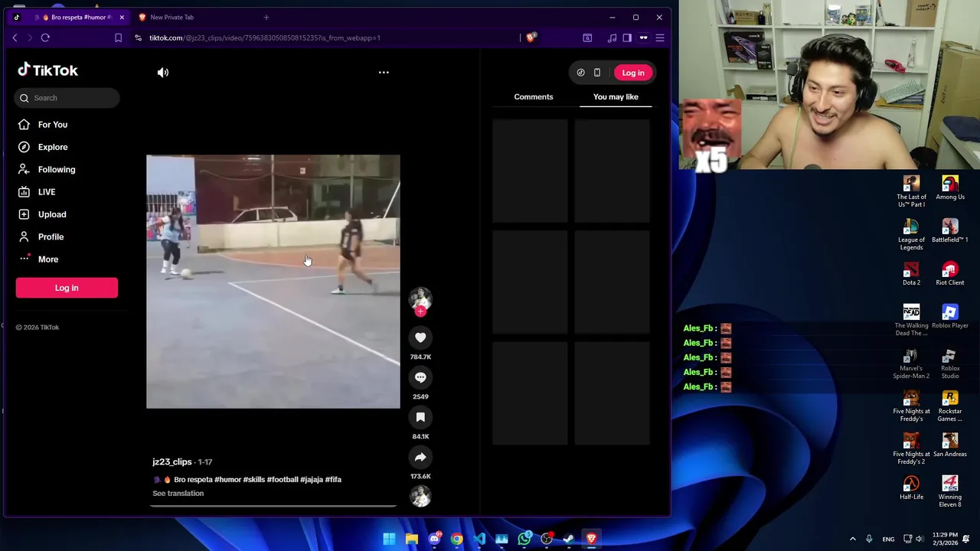Open the get app phone icon
Screen dimensions: 980x551
pyautogui.click(x=597, y=73)
